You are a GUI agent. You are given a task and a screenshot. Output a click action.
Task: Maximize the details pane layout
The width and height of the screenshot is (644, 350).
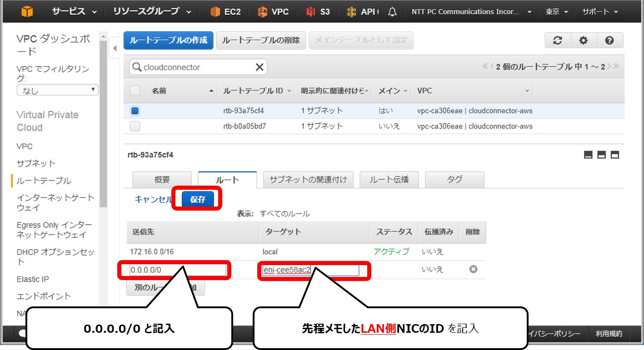614,155
